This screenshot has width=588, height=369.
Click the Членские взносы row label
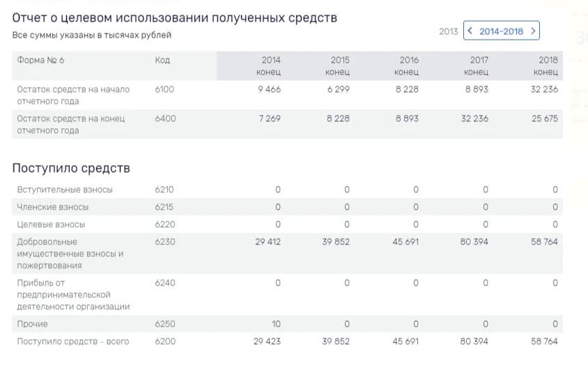[x=53, y=207]
